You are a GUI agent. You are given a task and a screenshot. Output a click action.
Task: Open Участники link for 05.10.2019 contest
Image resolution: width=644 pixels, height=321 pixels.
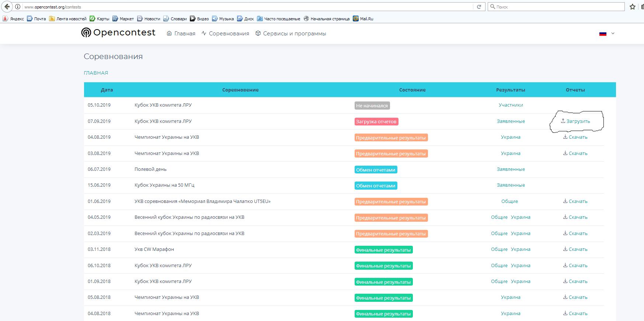coord(511,105)
